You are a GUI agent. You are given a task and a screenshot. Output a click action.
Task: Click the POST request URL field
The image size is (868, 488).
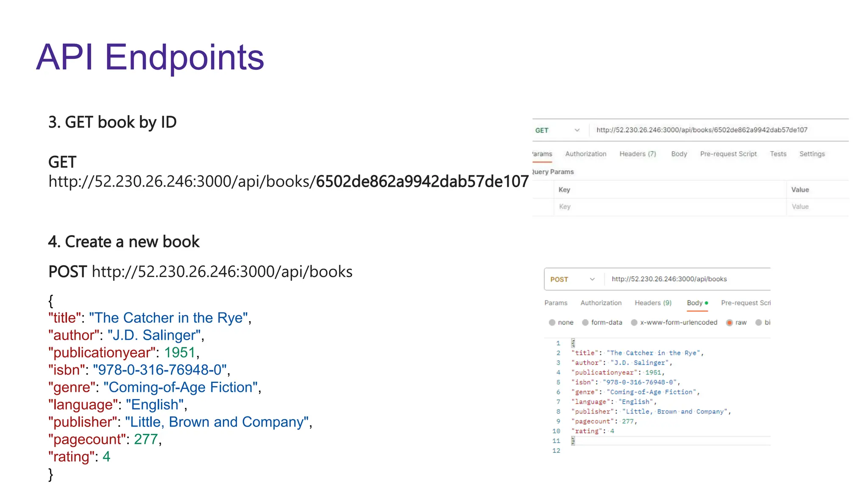(669, 279)
